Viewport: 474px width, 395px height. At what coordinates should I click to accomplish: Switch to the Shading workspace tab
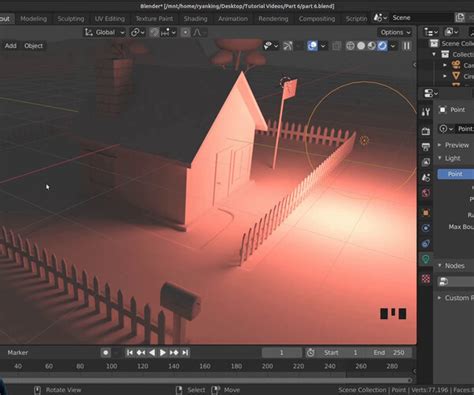click(x=195, y=19)
